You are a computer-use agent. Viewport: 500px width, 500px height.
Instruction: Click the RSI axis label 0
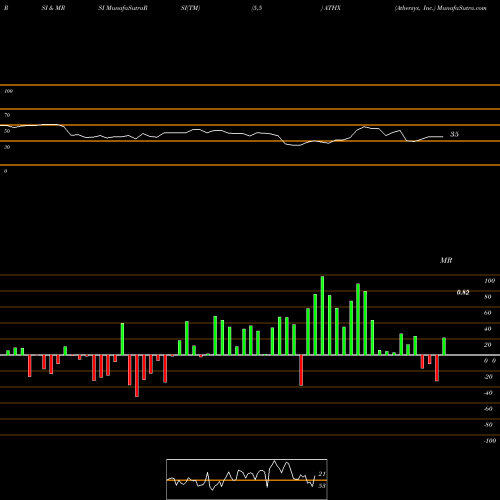(5, 171)
